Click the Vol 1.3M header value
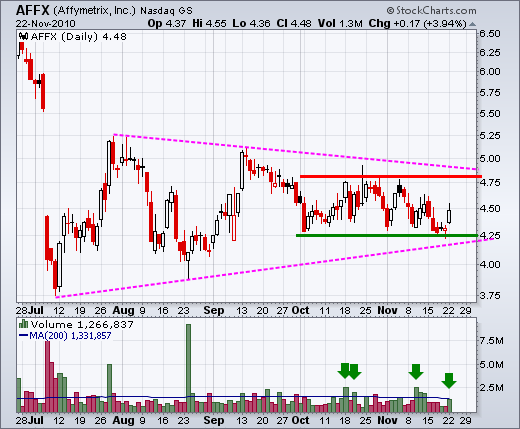The height and width of the screenshot is (429, 520). [340, 23]
